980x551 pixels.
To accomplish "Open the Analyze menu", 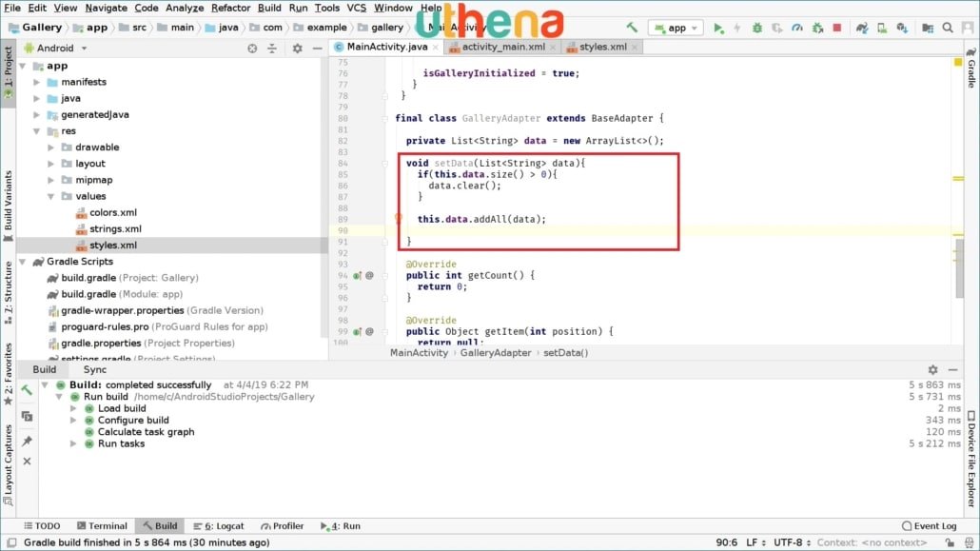I will coord(185,9).
